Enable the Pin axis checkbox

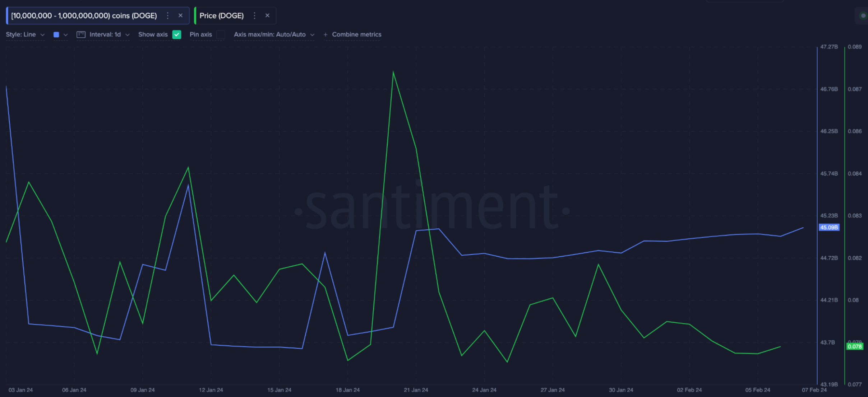pyautogui.click(x=221, y=34)
